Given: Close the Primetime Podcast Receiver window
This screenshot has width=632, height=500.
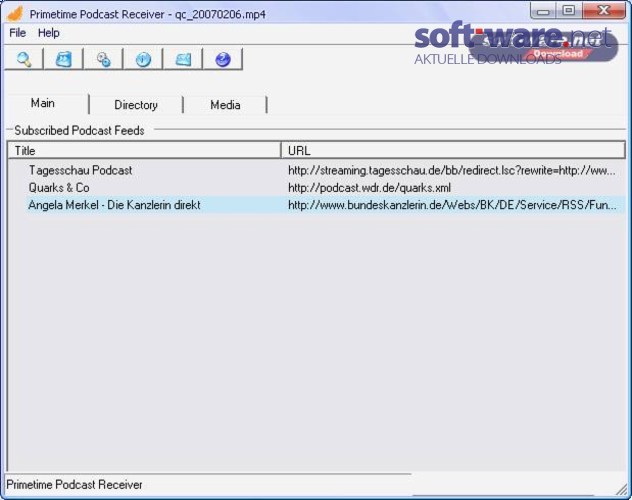Looking at the screenshot, I should tap(603, 11).
